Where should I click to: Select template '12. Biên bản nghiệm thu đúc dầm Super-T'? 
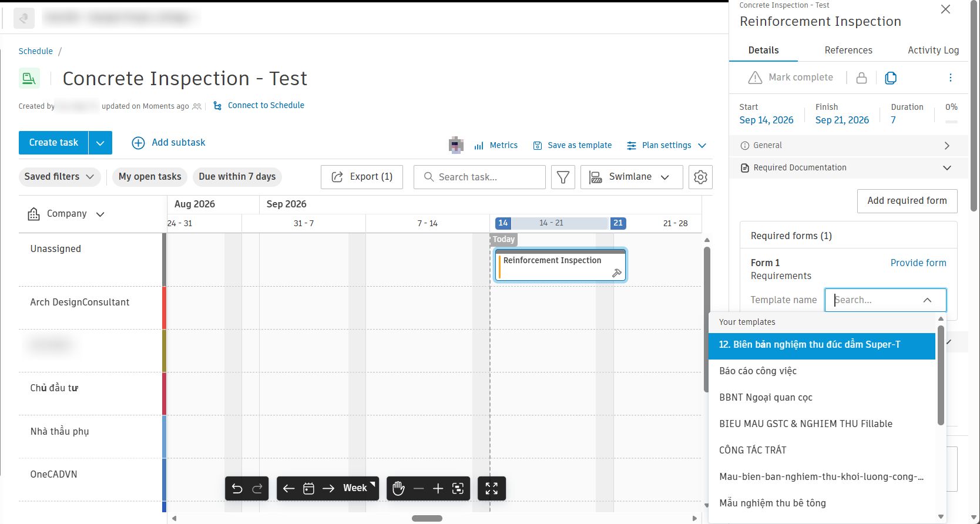point(822,345)
